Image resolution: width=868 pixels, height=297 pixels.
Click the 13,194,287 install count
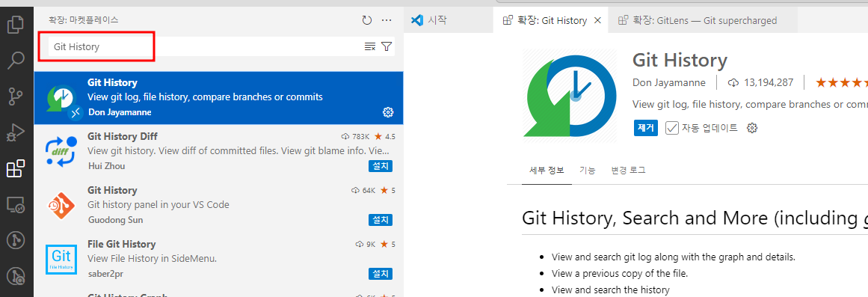(x=760, y=82)
